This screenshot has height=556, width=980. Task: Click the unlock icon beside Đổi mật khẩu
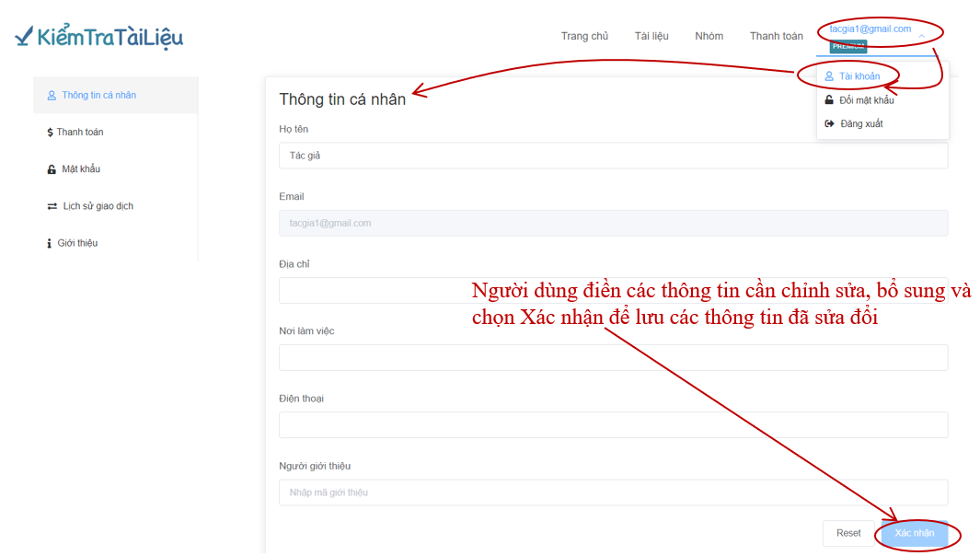(829, 100)
